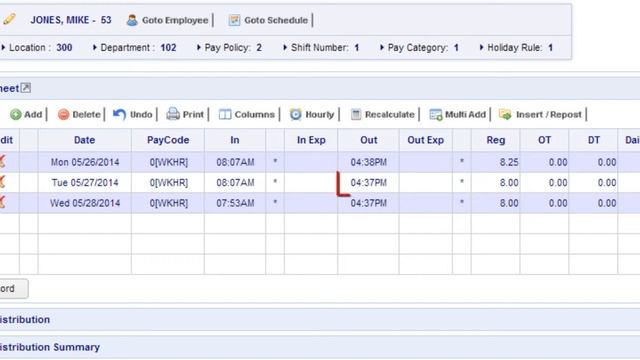The image size is (640, 360).
Task: Click the Recalculate calculator icon
Action: [356, 115]
